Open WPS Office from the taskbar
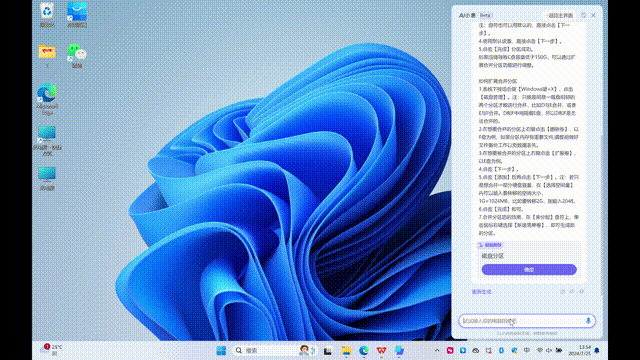 pos(381,351)
